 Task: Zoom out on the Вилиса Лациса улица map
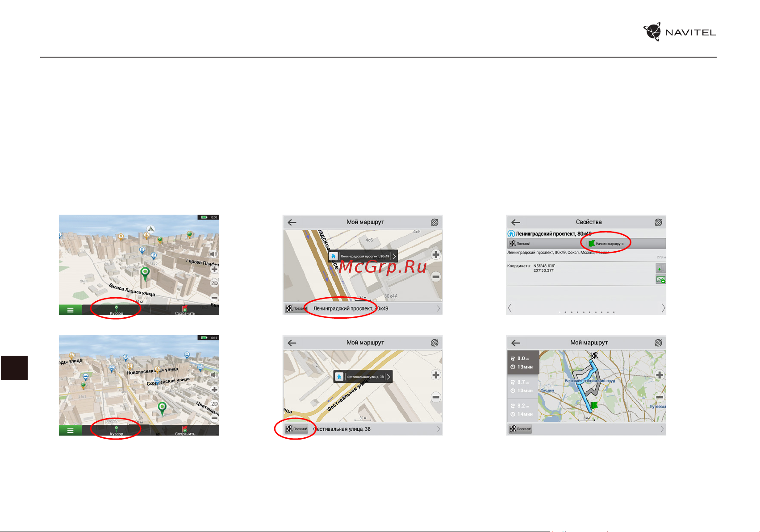(x=214, y=297)
